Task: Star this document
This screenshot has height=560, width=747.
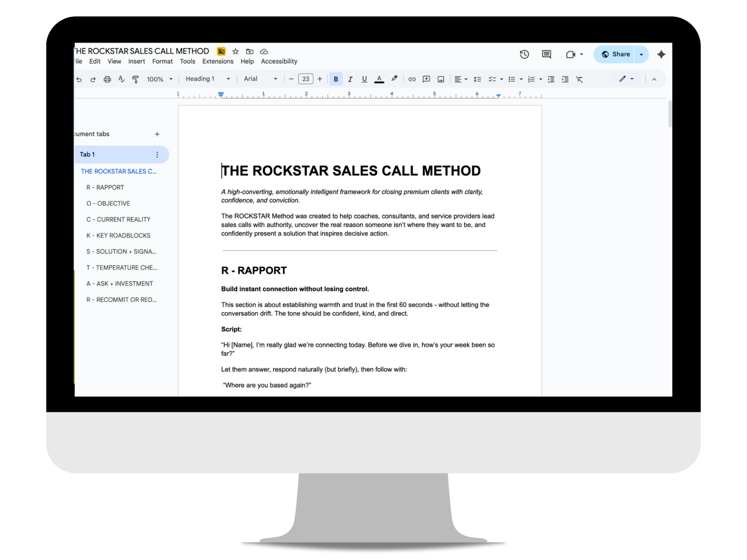Action: point(235,51)
